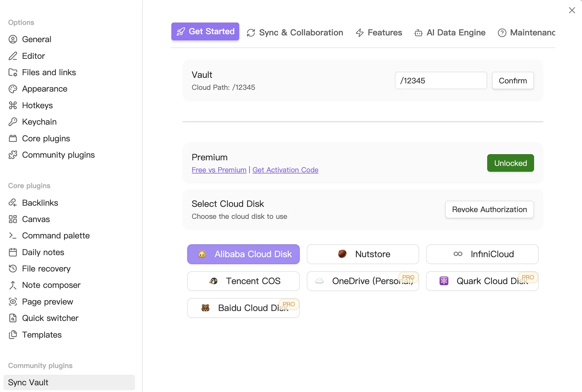Image resolution: width=582 pixels, height=392 pixels.
Task: Click the InfiniCloud infinity icon
Action: [x=458, y=254]
